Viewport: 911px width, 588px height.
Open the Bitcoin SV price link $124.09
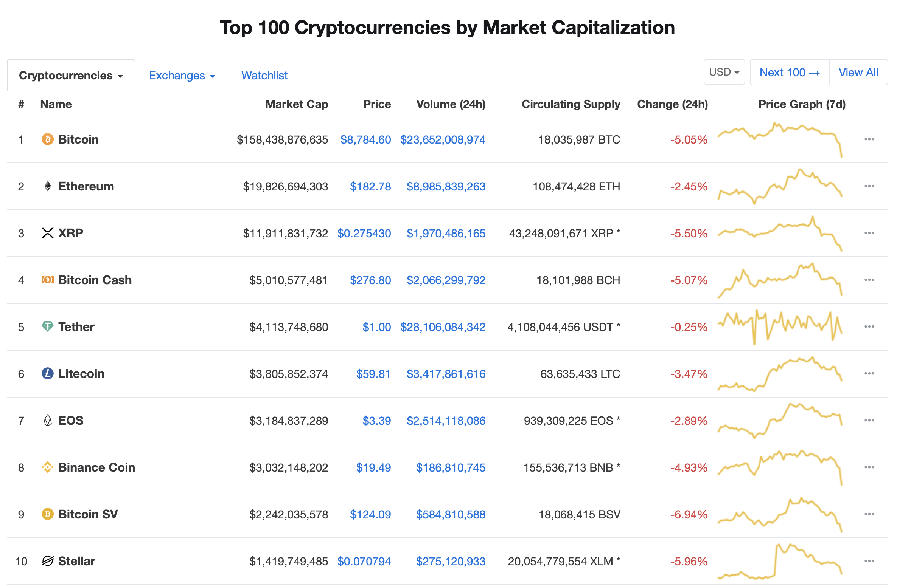(370, 515)
